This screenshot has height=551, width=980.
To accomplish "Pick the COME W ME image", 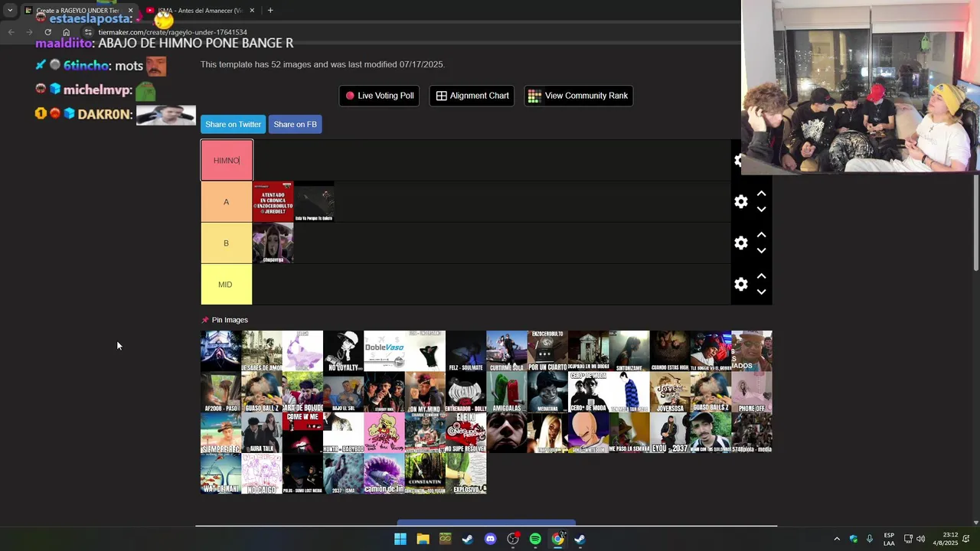I will [302, 432].
